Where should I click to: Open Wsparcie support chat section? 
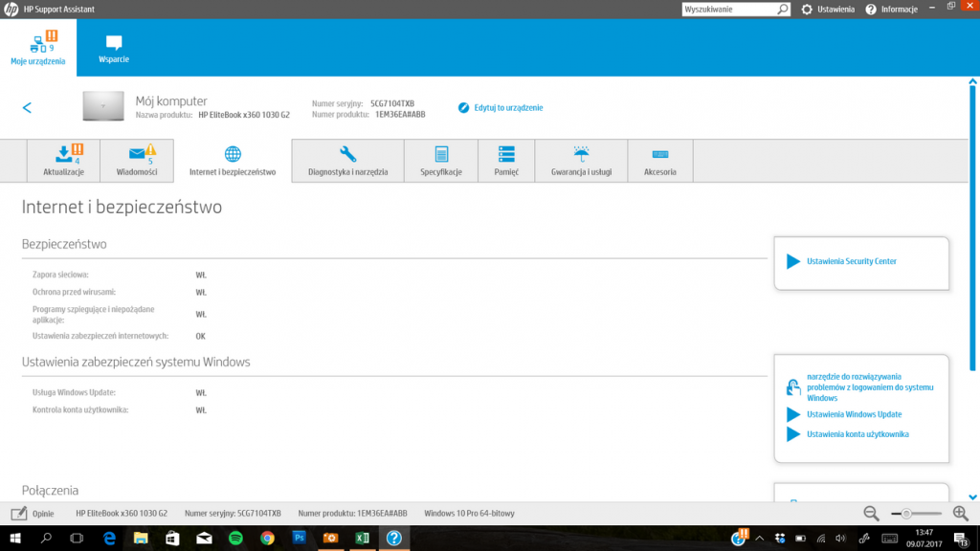[114, 49]
